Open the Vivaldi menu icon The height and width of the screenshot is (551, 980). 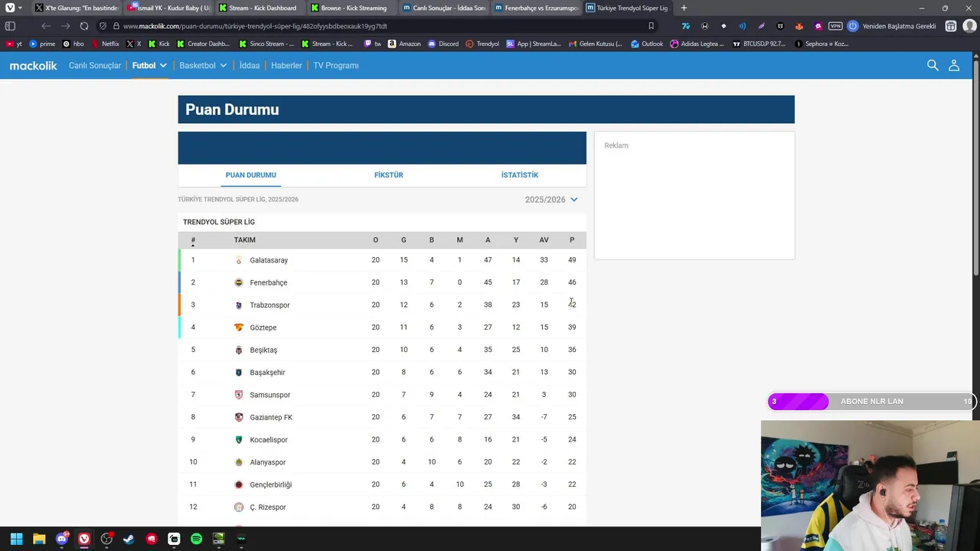(x=10, y=8)
